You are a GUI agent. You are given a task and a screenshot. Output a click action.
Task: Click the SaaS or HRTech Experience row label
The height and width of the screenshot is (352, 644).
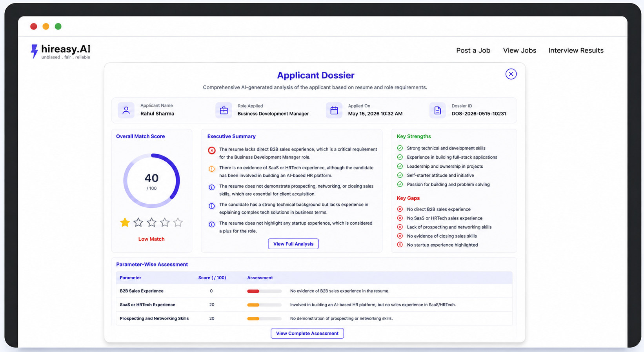coord(147,305)
